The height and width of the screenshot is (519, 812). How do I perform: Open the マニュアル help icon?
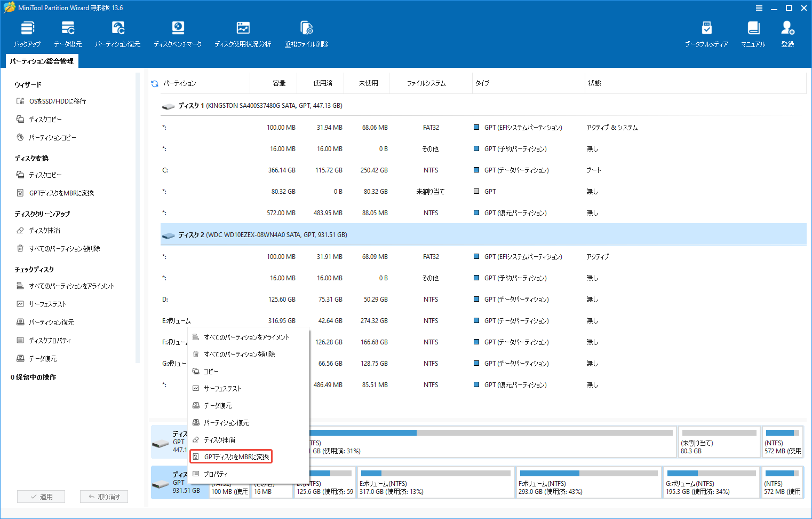tap(753, 33)
